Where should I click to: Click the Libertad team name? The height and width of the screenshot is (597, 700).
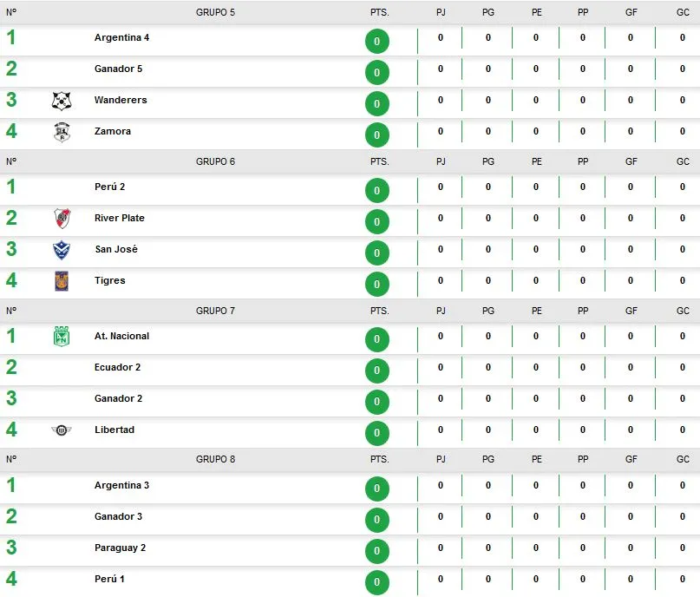click(x=114, y=430)
